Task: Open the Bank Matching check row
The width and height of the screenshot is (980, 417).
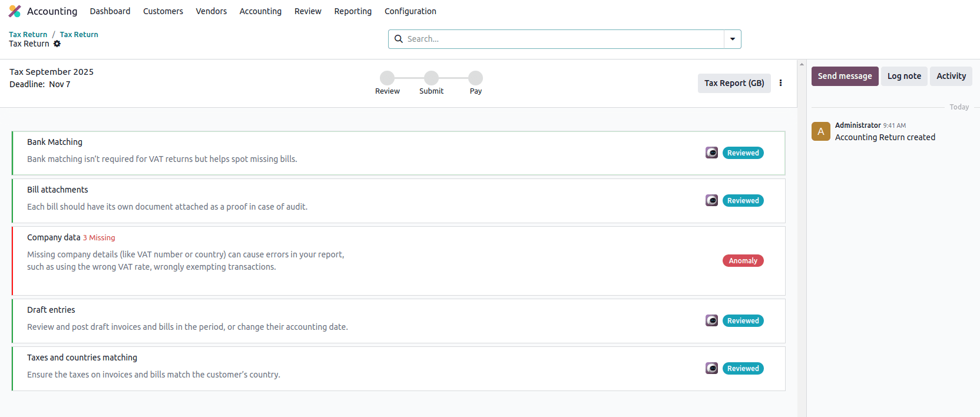Action: pos(399,153)
